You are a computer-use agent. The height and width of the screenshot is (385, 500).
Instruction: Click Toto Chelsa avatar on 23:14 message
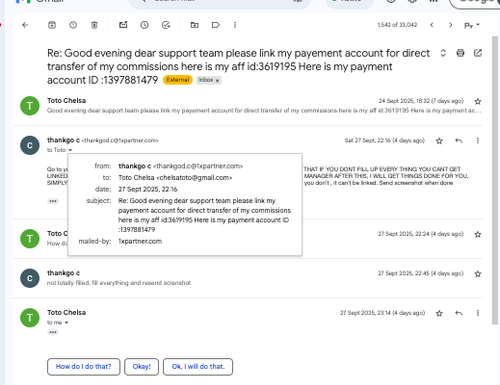pyautogui.click(x=30, y=318)
